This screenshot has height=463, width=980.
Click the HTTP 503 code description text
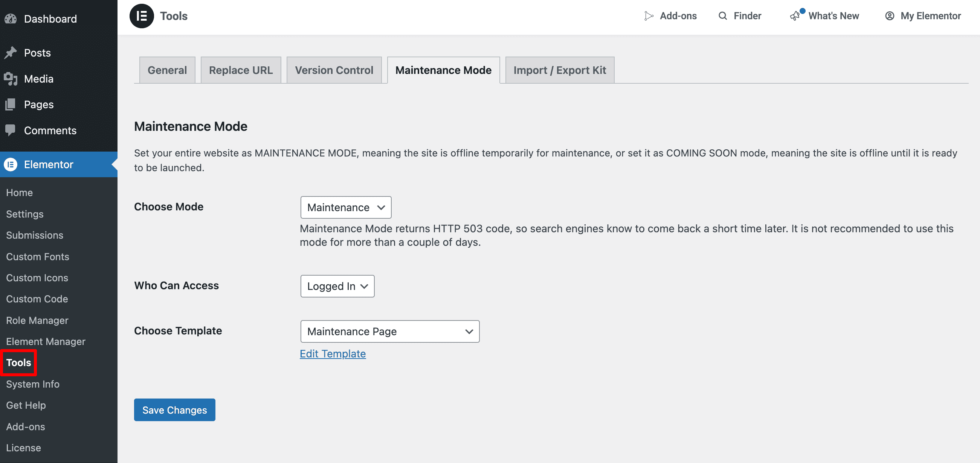pyautogui.click(x=627, y=235)
